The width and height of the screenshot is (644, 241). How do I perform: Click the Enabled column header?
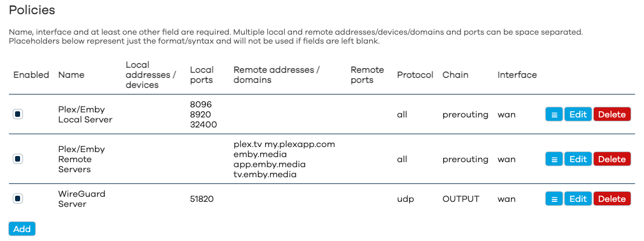pyautogui.click(x=31, y=75)
